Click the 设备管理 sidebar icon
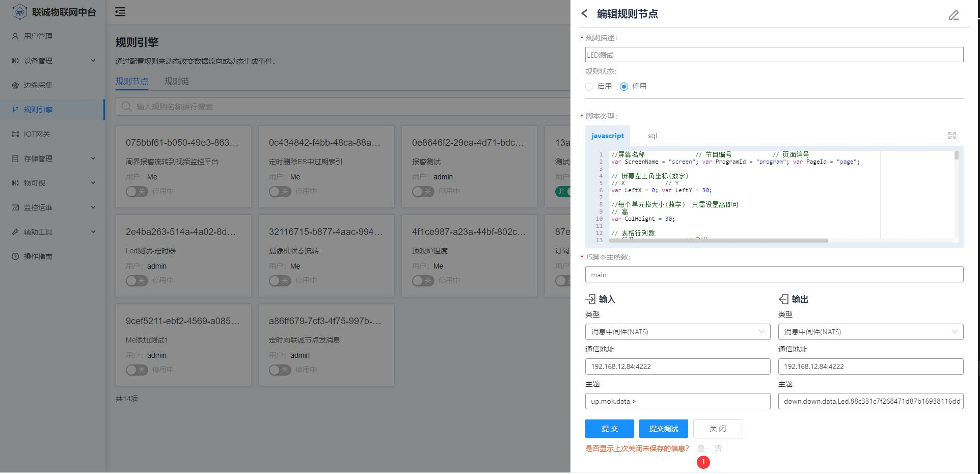 (x=15, y=61)
